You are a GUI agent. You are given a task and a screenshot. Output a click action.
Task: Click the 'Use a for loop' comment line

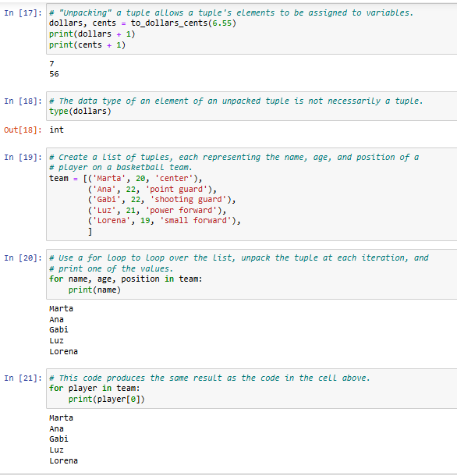coord(239,258)
